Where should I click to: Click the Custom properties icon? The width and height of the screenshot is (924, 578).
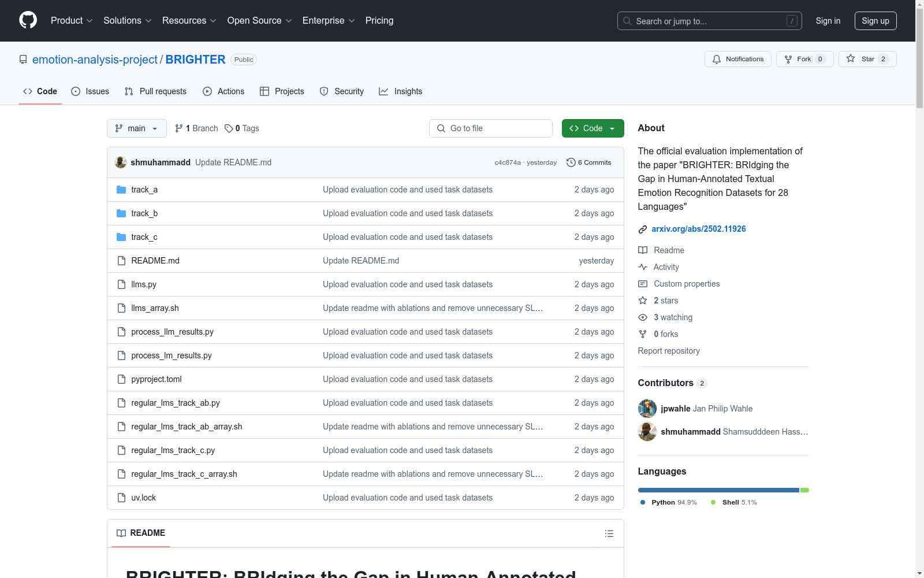click(x=643, y=284)
